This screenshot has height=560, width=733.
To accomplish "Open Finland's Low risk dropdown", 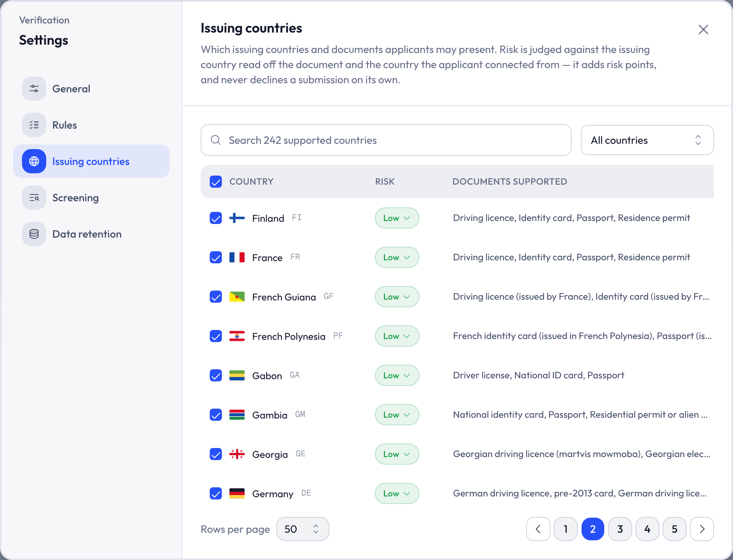I will [x=397, y=218].
